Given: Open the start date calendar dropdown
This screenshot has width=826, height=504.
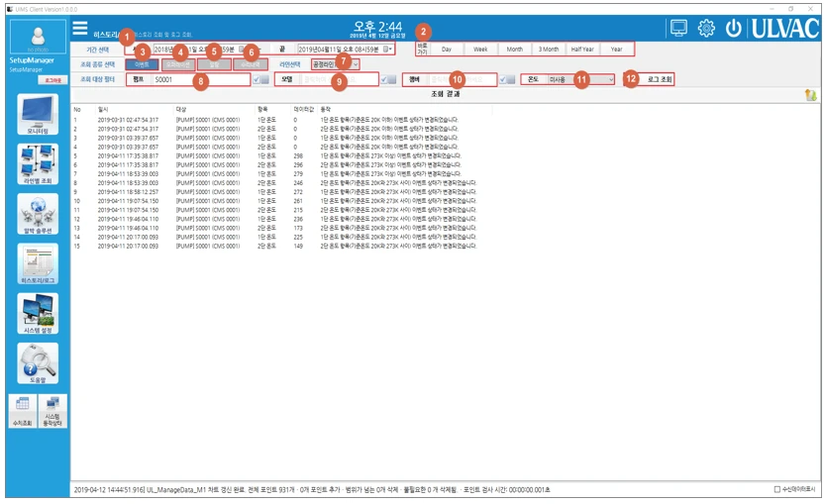Looking at the screenshot, I should click(x=243, y=49).
